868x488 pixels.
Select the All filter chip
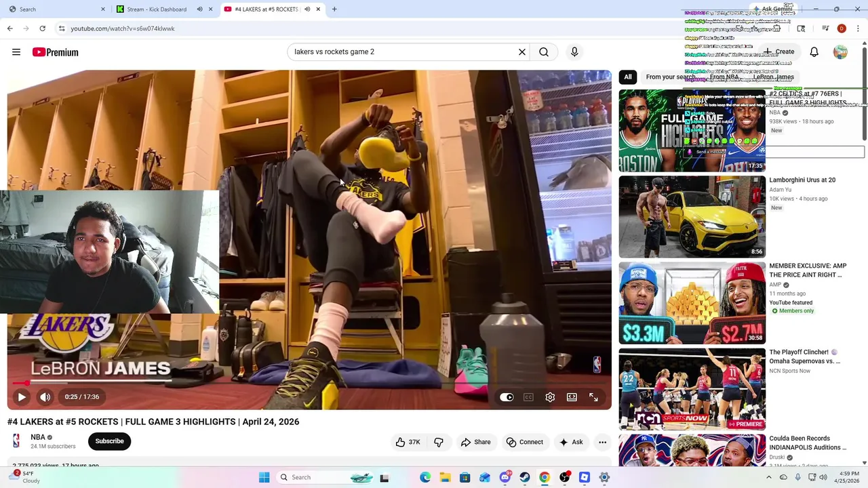(628, 77)
